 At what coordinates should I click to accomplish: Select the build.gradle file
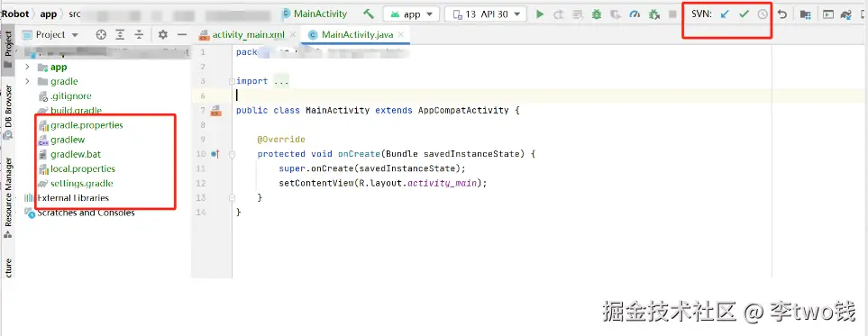pos(76,110)
